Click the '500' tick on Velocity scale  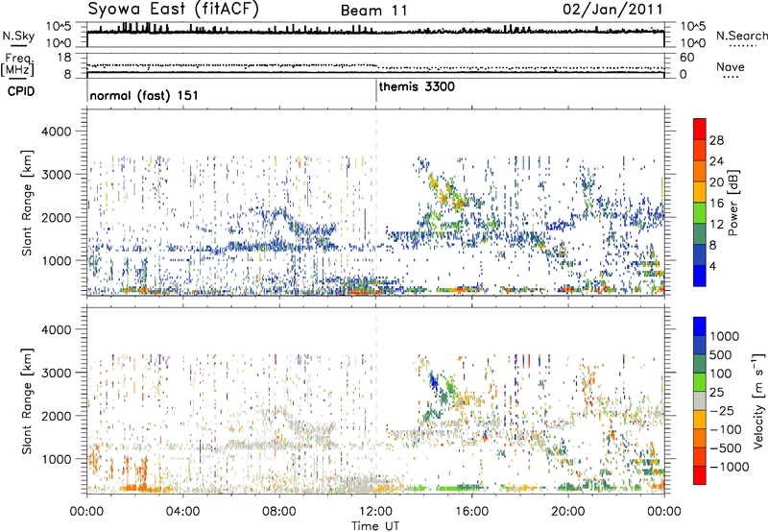pyautogui.click(x=721, y=354)
